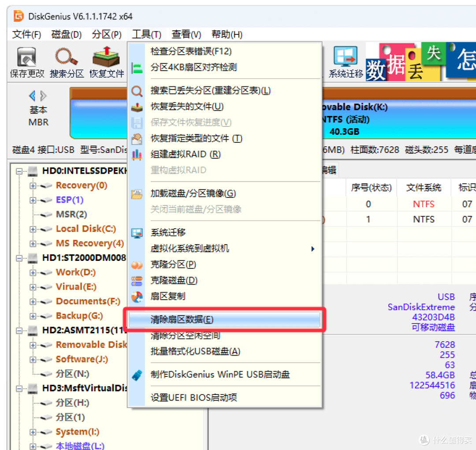Choose 批量格式化USB磁盘(A) entry
The height and width of the screenshot is (450, 476).
coord(224,351)
